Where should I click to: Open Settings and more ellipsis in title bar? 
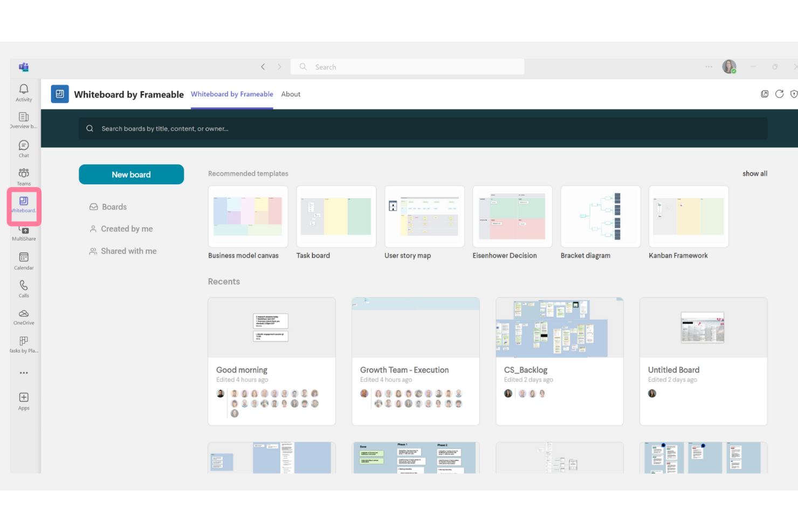tap(708, 67)
